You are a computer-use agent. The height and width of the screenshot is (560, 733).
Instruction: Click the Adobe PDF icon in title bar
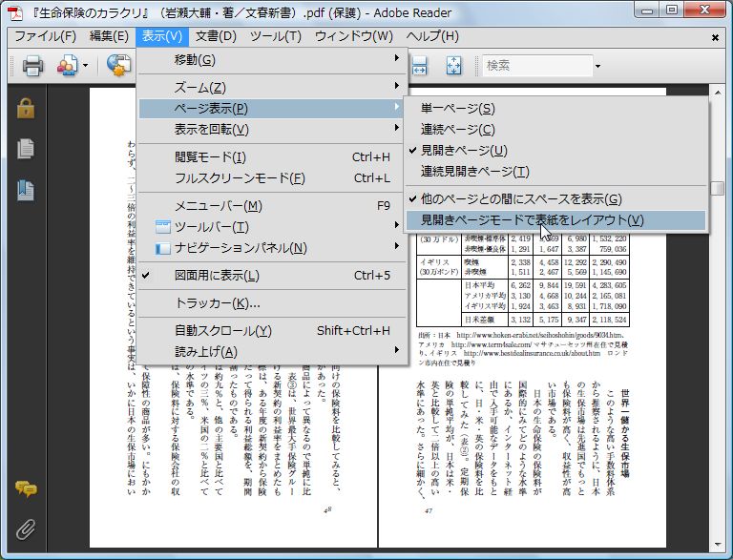click(17, 13)
